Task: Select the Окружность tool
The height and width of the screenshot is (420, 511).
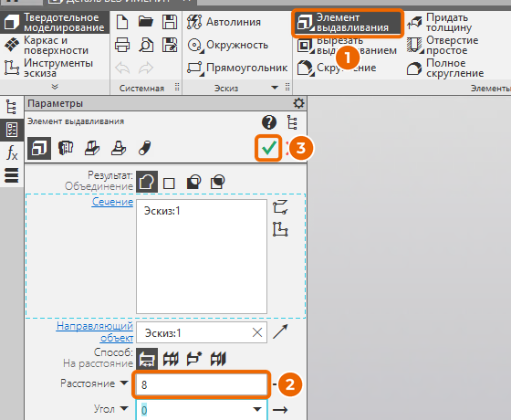Action: [227, 45]
